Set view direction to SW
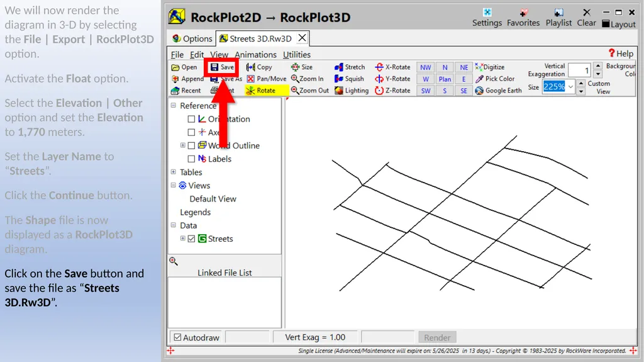 [x=426, y=91]
